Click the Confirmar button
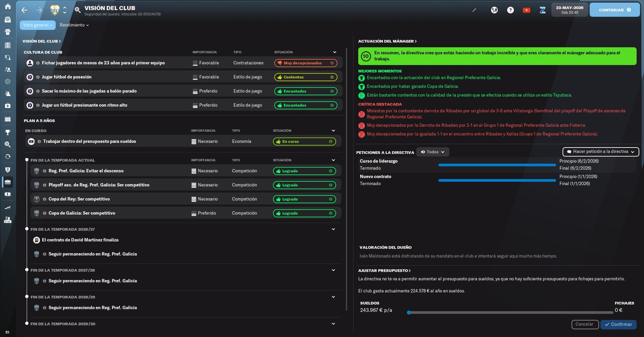Screen dimensions: 644x337 pos(618,324)
